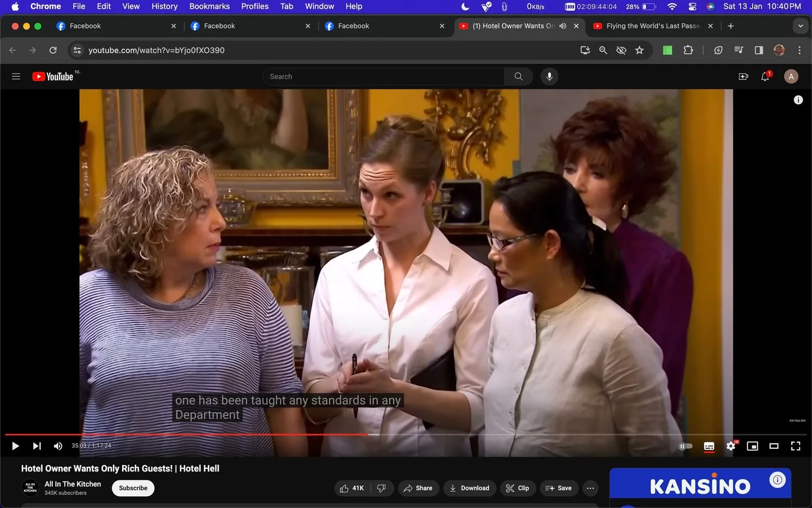Open the YouTube create video icon
812x508 pixels.
[x=743, y=77]
